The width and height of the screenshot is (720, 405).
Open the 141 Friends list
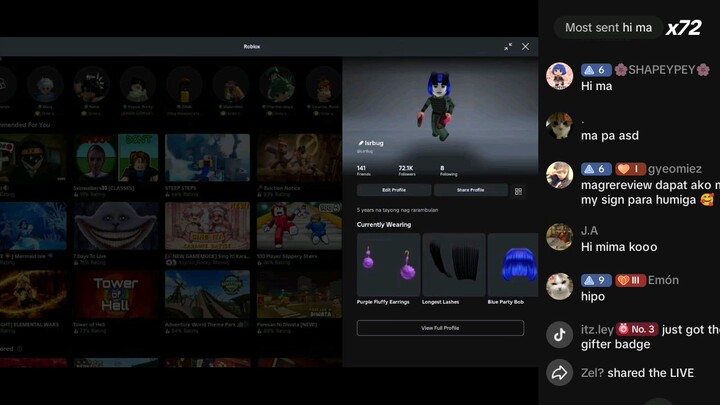(x=362, y=170)
